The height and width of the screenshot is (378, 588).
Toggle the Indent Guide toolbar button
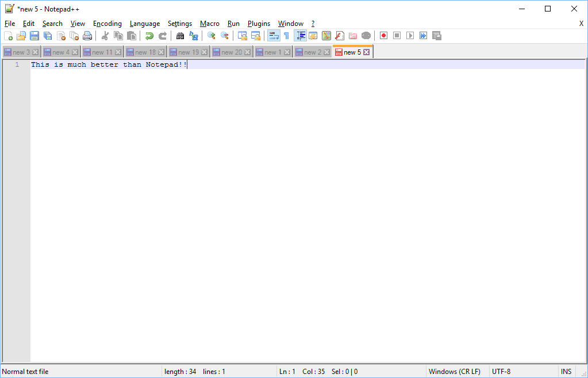point(301,36)
